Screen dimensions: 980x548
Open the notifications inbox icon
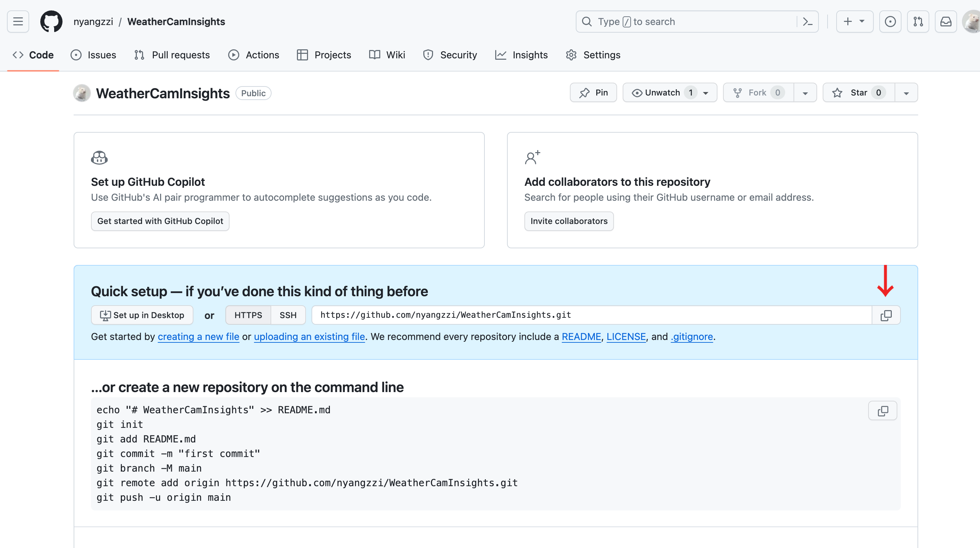coord(946,22)
